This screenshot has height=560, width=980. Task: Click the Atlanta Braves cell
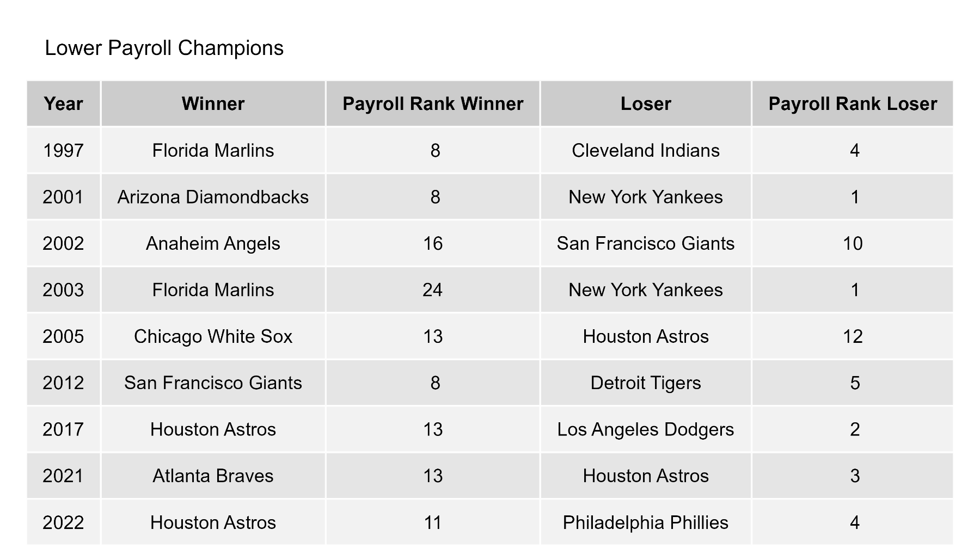coord(213,476)
